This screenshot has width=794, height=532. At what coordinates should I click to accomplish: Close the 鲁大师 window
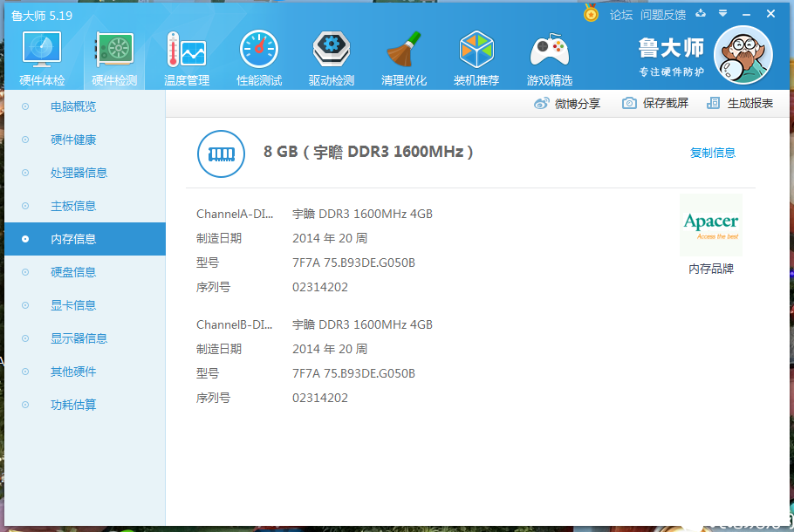(770, 14)
